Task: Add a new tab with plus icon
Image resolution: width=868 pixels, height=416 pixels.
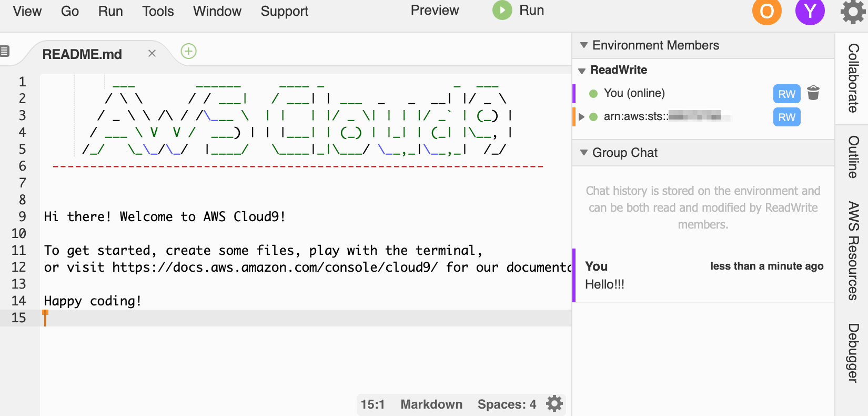Action: coord(188,51)
